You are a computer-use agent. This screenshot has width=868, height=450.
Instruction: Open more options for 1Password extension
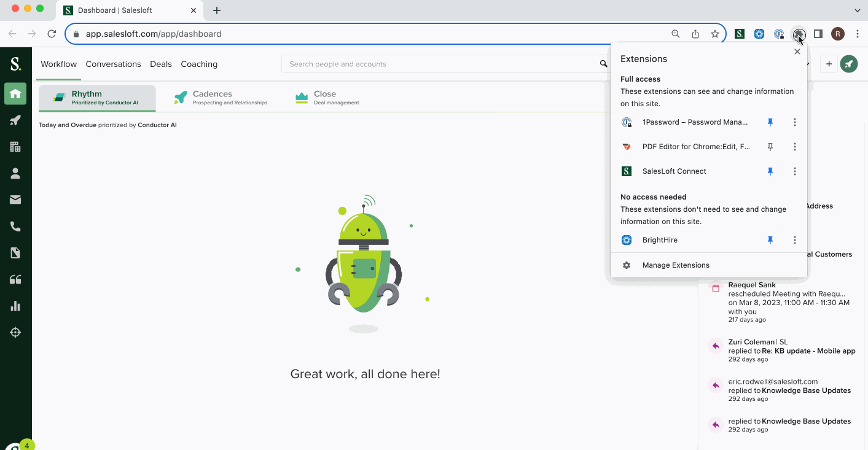(794, 122)
